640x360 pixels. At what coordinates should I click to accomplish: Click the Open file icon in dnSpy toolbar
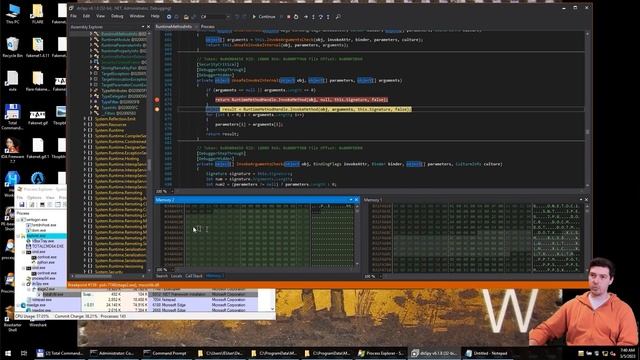click(186, 17)
